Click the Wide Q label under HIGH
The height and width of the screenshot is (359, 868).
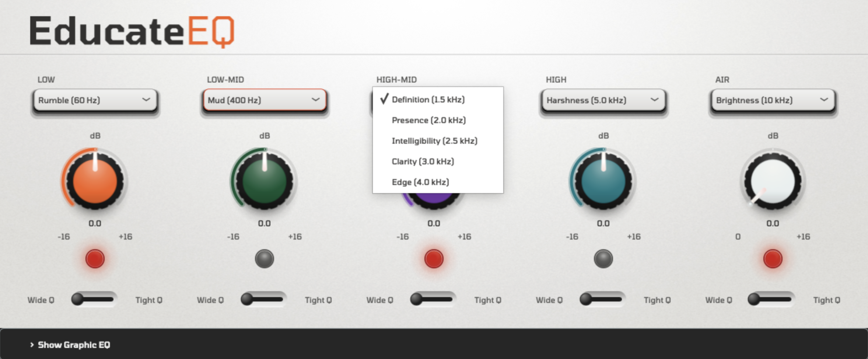click(x=549, y=300)
